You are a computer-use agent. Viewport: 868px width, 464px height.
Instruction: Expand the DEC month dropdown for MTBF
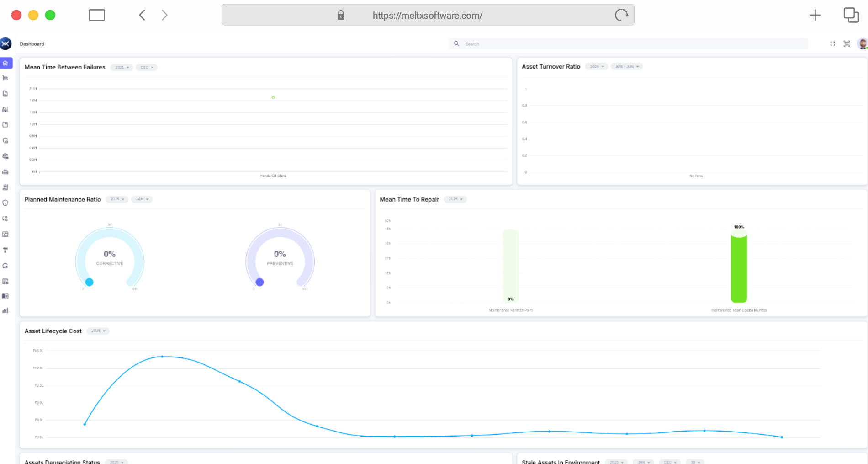click(x=147, y=68)
